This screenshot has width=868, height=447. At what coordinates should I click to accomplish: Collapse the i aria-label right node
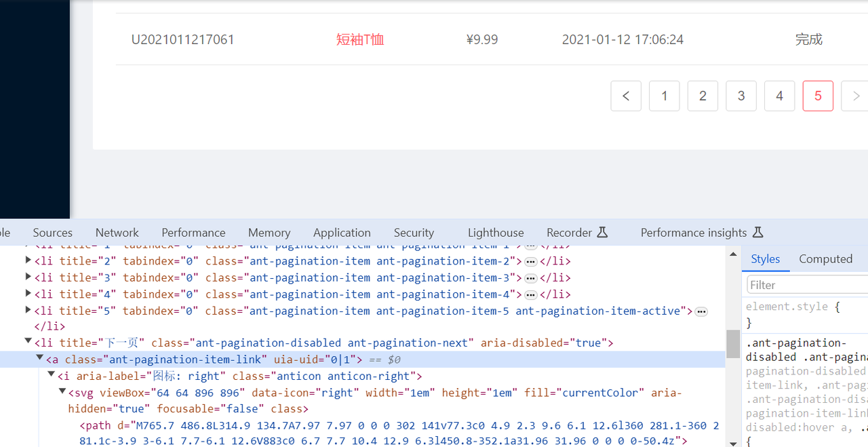[x=51, y=375]
